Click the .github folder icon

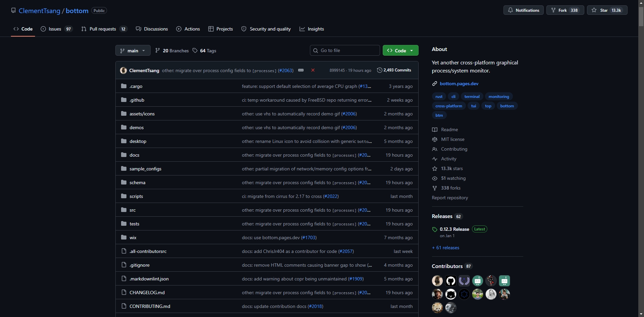pos(124,100)
